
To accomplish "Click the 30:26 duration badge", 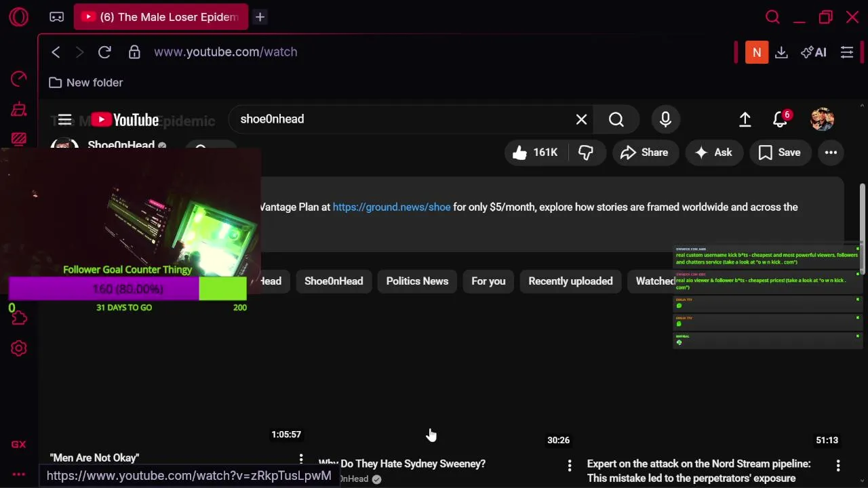I will [559, 441].
